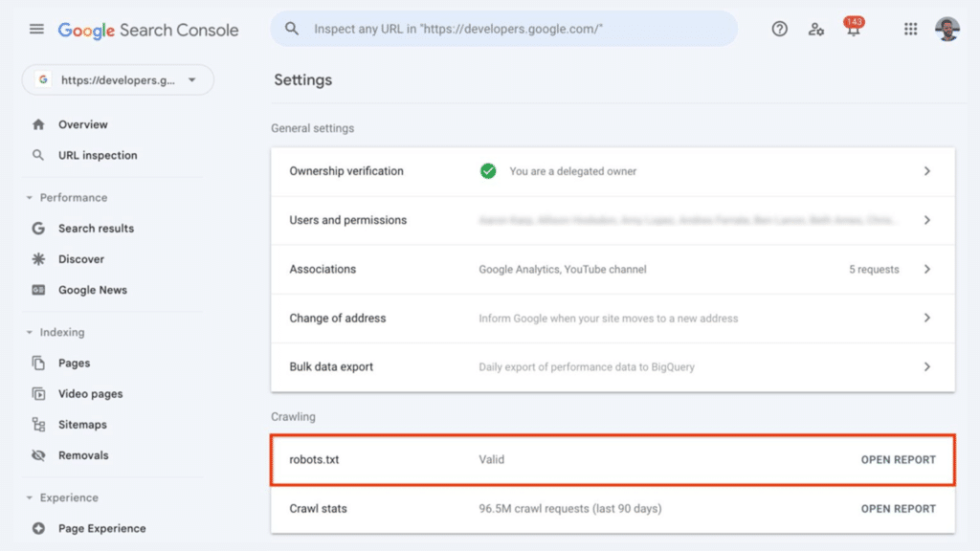The width and height of the screenshot is (980, 551).
Task: Expand Bulk data export row chevron
Action: pyautogui.click(x=926, y=366)
